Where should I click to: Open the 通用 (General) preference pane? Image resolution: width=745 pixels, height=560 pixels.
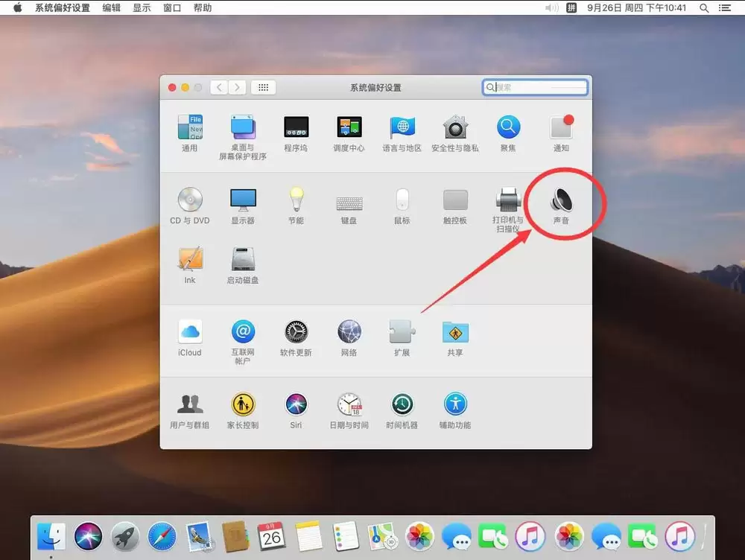pos(189,133)
